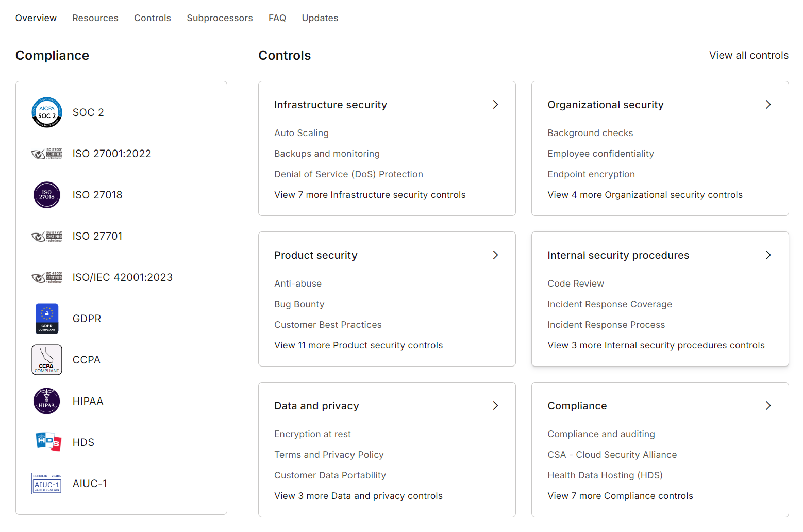Go to the Updates tab

point(320,18)
